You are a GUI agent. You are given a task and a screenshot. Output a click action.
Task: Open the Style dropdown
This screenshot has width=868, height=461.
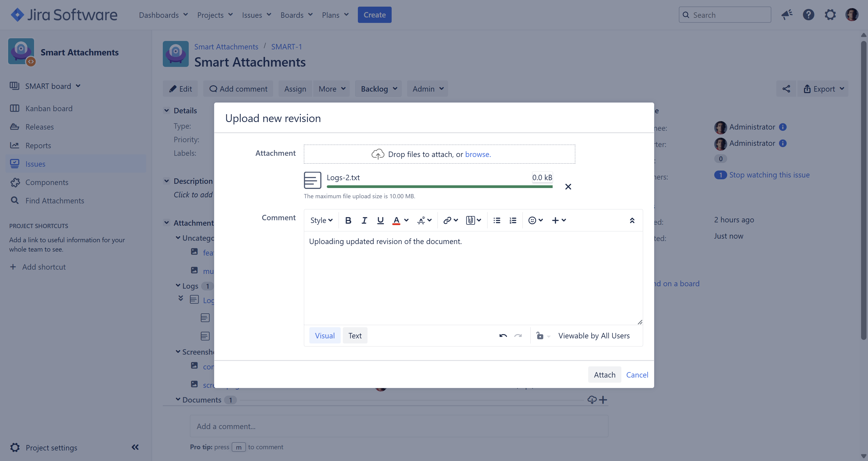tap(321, 220)
